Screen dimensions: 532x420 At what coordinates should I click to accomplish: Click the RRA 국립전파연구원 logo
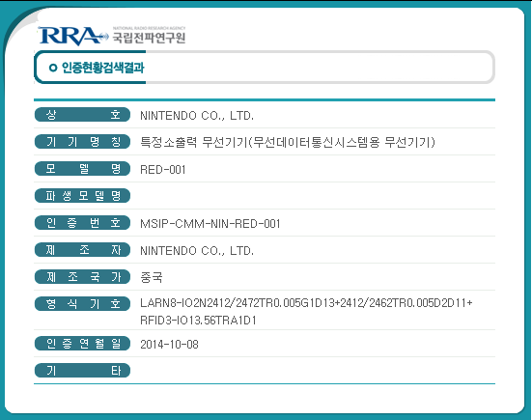112,36
